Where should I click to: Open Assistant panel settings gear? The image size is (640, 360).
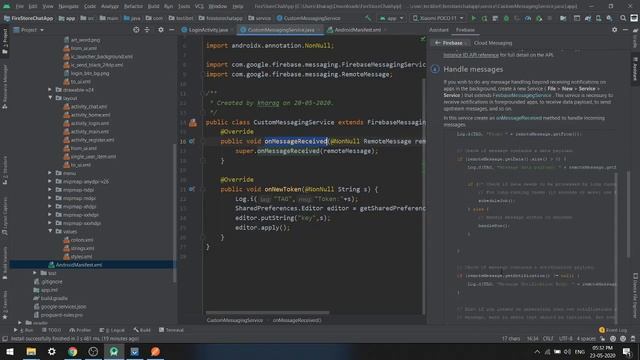614,30
